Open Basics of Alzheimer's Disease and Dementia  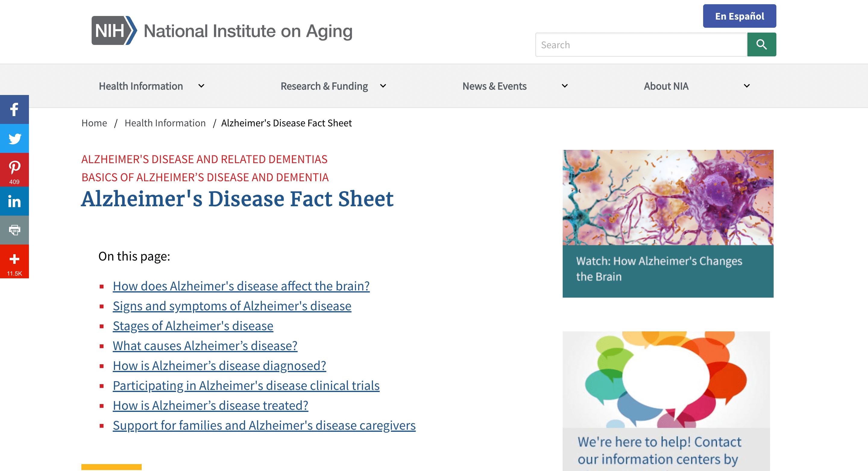coord(205,177)
